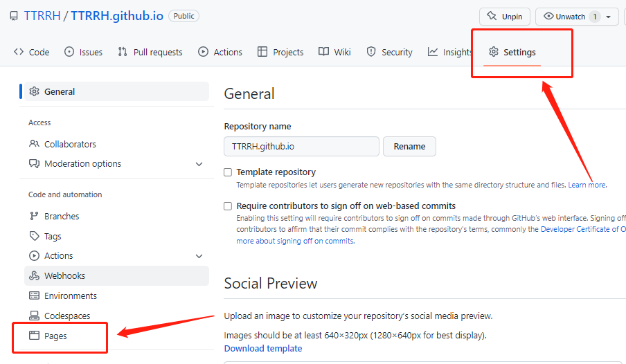626x364 pixels.
Task: Open the Issues tab
Action: coord(83,52)
